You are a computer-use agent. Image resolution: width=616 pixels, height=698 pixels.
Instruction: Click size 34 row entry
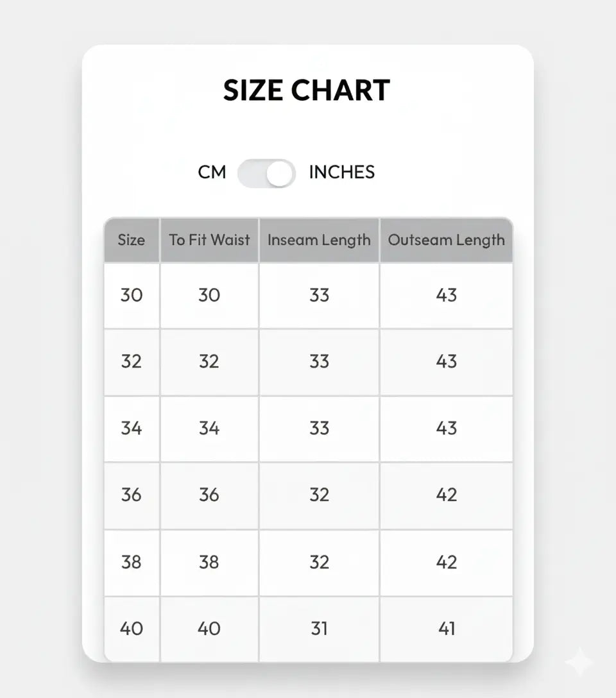(x=131, y=429)
